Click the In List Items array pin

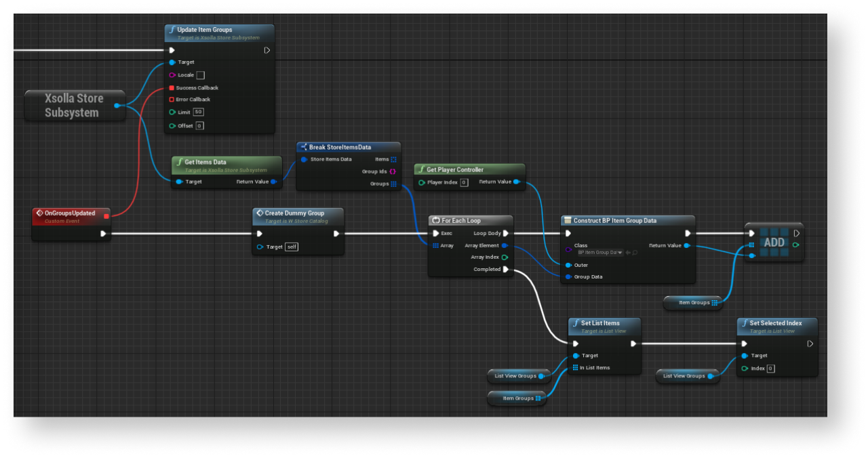tap(575, 368)
